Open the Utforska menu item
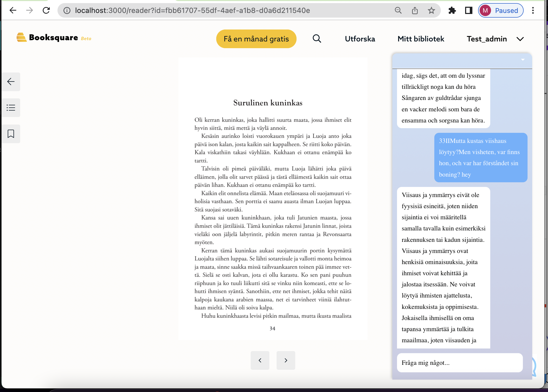Image resolution: width=548 pixels, height=392 pixels. pyautogui.click(x=360, y=39)
